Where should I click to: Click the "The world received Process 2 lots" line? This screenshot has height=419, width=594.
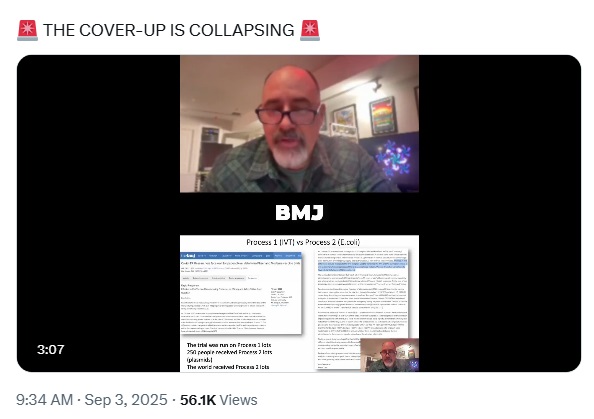click(x=228, y=367)
